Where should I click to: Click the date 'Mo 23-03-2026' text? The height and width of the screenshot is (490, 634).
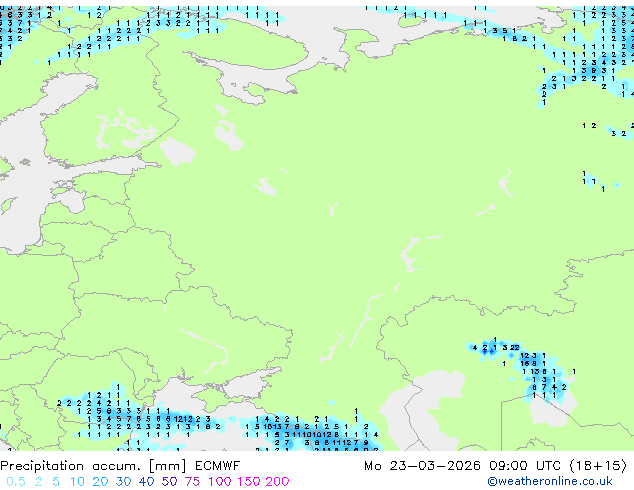tap(422, 466)
